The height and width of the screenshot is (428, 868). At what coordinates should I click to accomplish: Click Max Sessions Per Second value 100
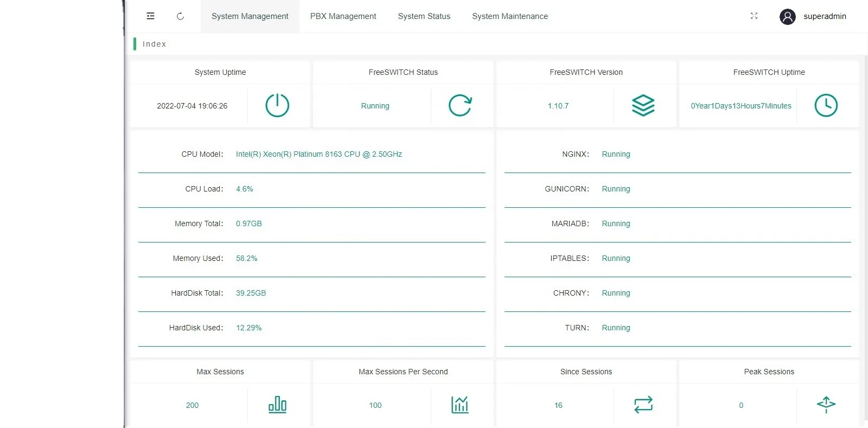click(375, 405)
